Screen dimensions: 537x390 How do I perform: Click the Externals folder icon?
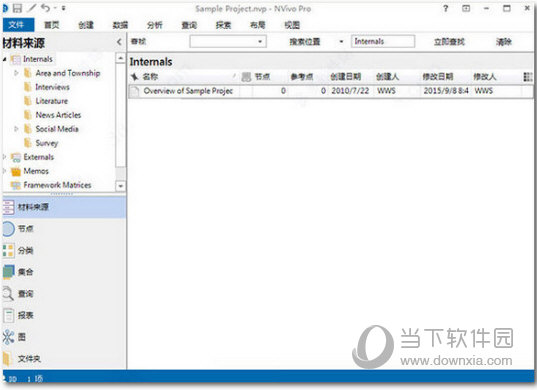pos(16,157)
